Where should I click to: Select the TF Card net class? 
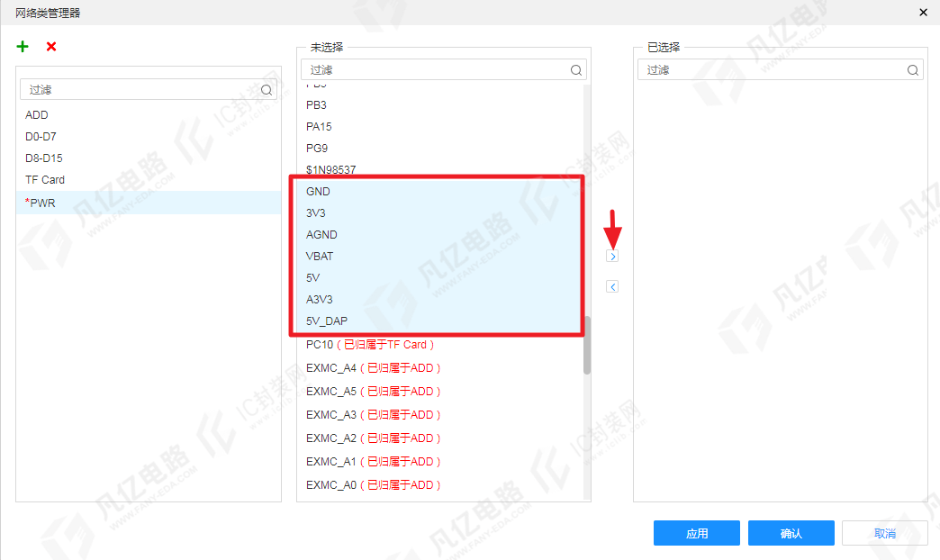pos(149,180)
